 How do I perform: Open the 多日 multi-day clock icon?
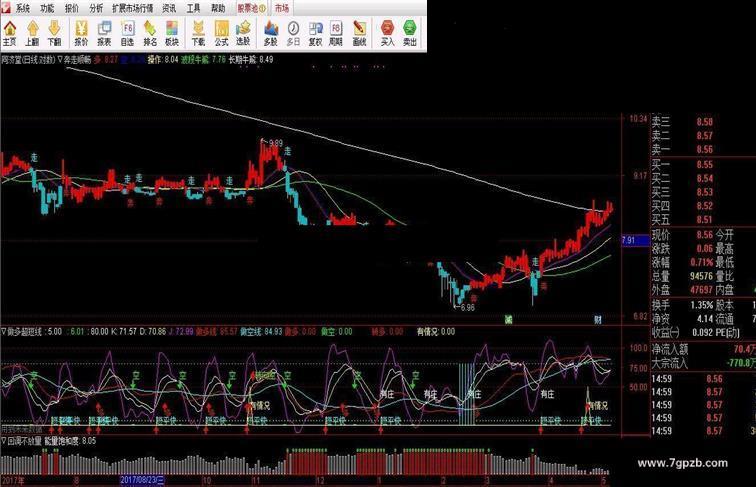[x=293, y=33]
